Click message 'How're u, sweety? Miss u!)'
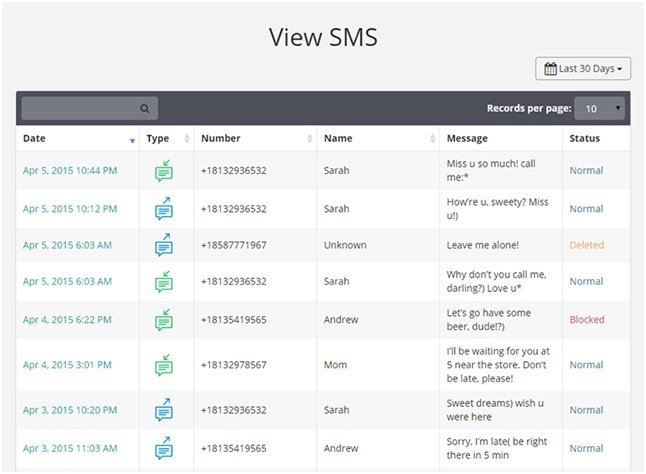Viewport: 646px width, 474px height. 497,208
